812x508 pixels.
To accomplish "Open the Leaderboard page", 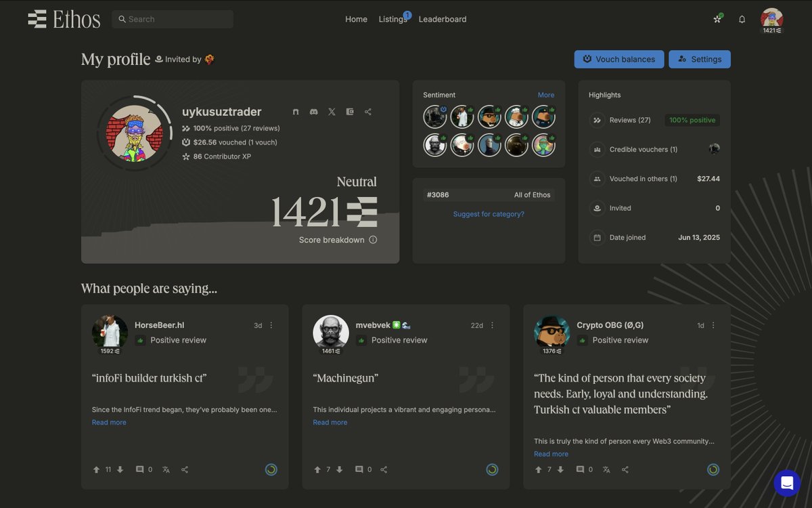I will click(443, 19).
